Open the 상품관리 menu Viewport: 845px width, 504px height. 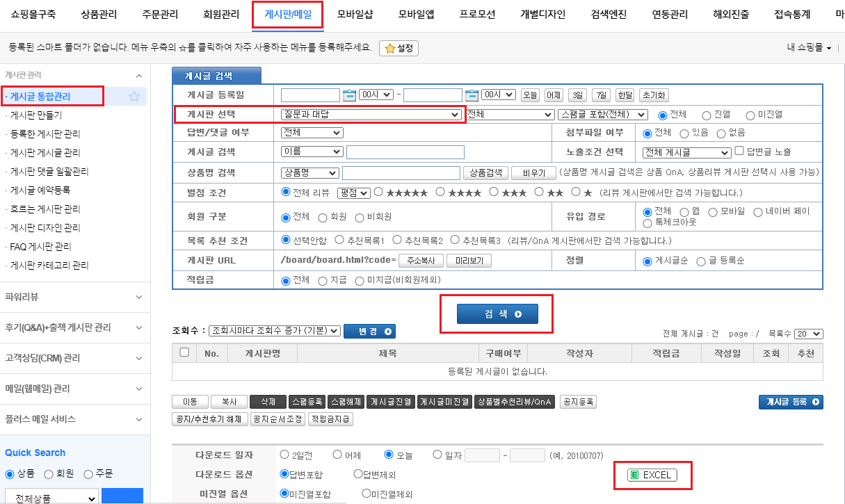point(99,14)
